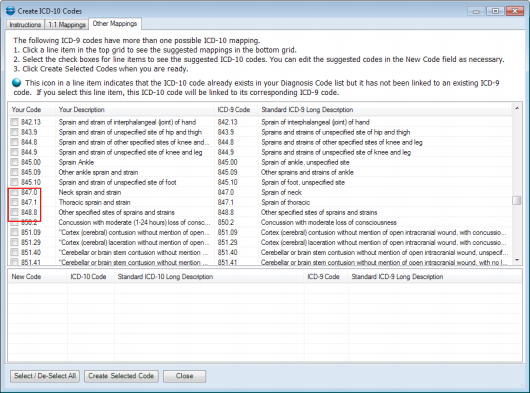The image size is (530, 393).
Task: Click the ICD-9 code cell 851.29
Action: pyautogui.click(x=227, y=242)
